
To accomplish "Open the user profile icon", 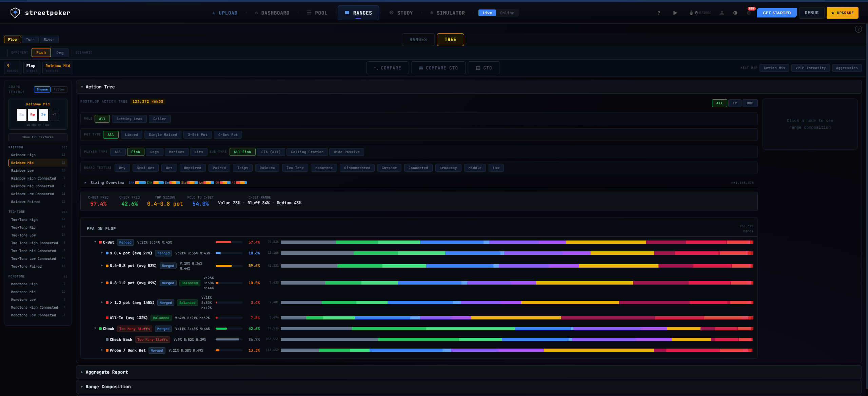I will [722, 13].
